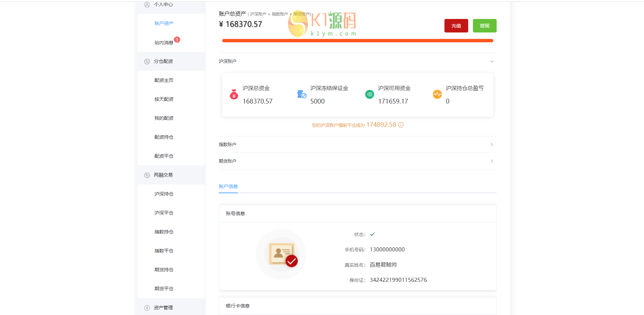Click the 资产管理 yen icon
This screenshot has width=644, height=315.
coord(147,308)
